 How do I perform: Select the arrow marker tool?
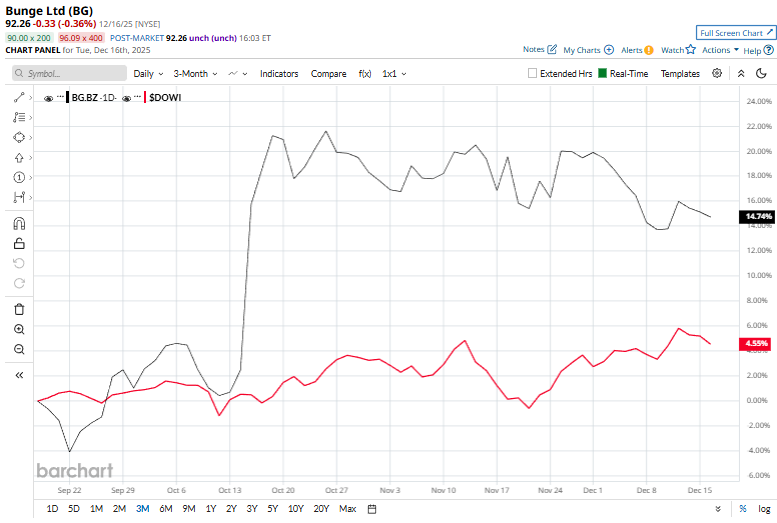point(19,158)
